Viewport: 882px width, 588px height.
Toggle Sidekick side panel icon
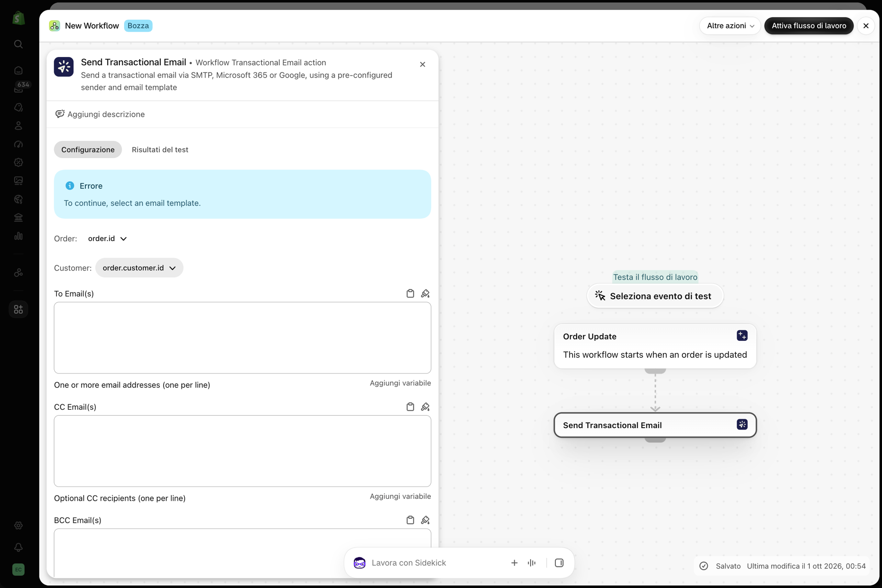[x=559, y=563]
